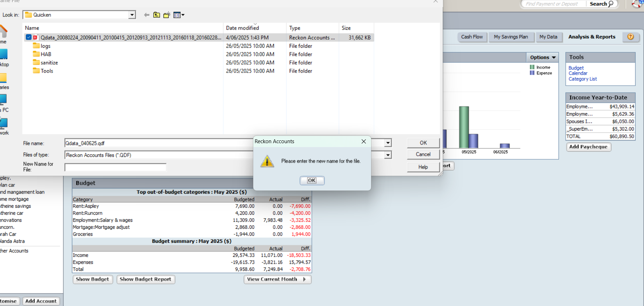
Task: Click Cancel in the file dialog
Action: coord(423,154)
